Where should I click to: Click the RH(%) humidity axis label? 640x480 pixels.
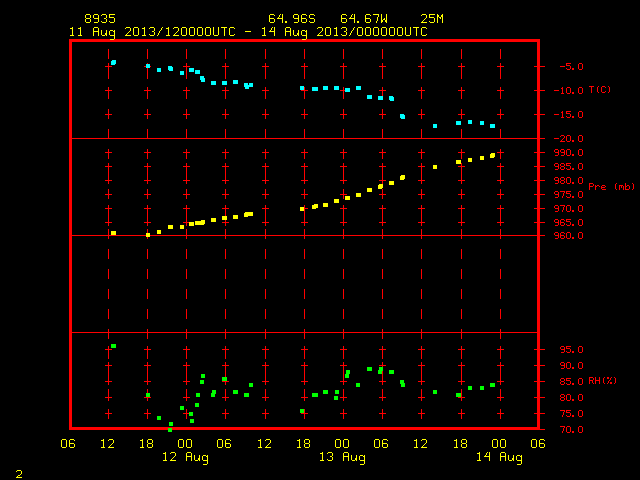(x=602, y=381)
